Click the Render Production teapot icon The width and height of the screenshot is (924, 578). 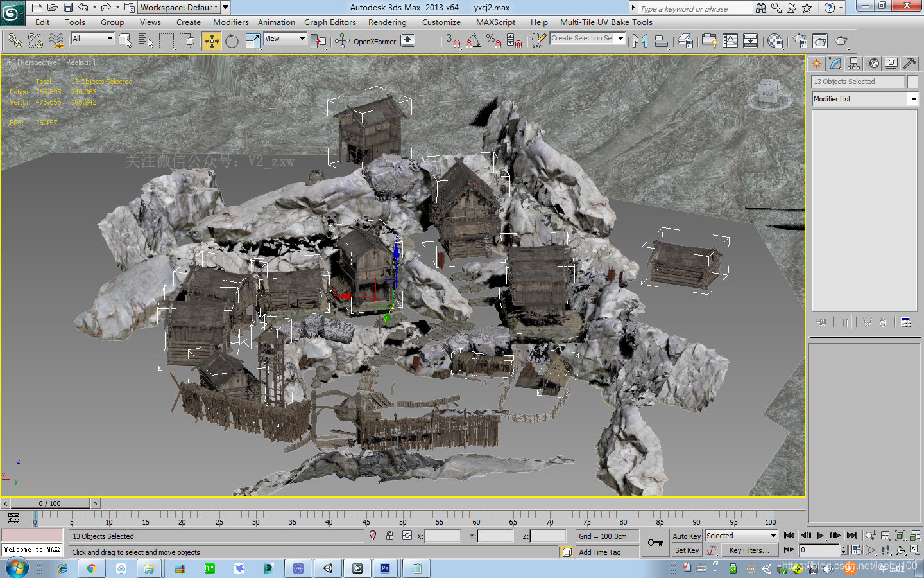(841, 41)
